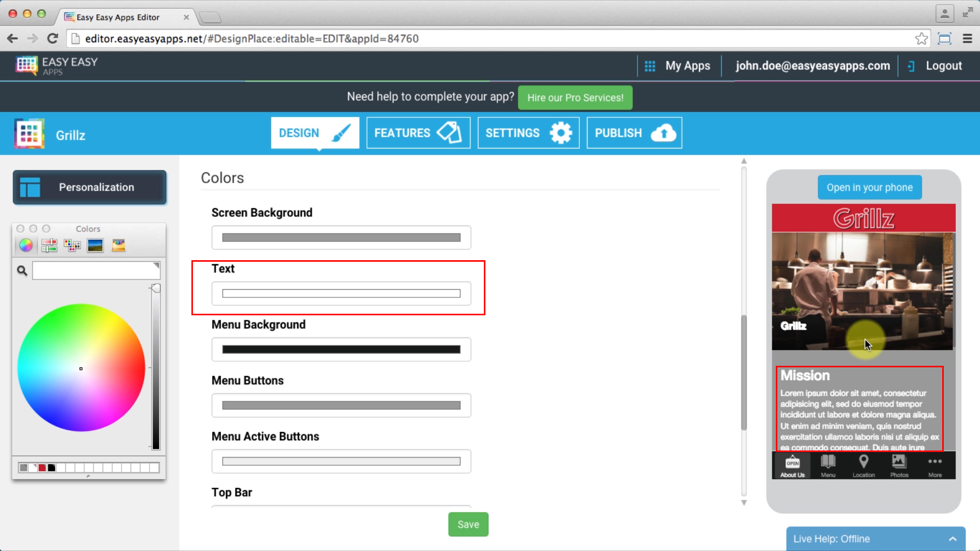Click the DESIGN tab
This screenshot has width=980, height=551.
tap(314, 133)
